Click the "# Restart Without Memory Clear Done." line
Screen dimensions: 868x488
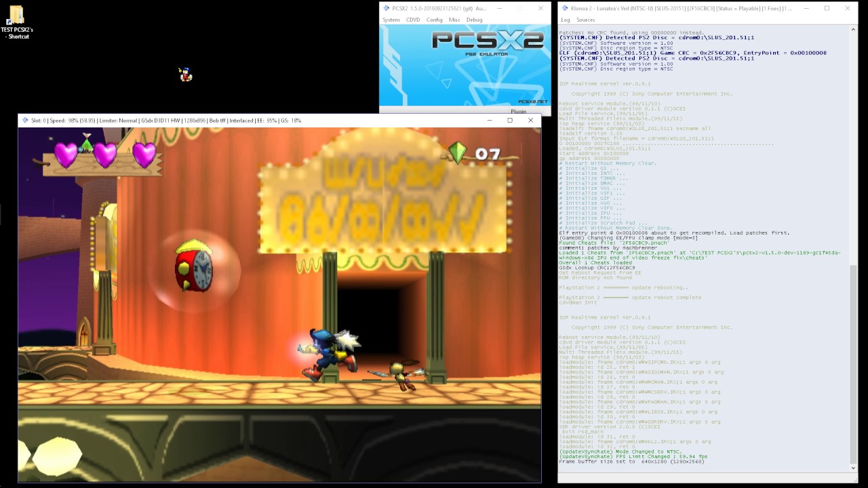[x=615, y=228]
